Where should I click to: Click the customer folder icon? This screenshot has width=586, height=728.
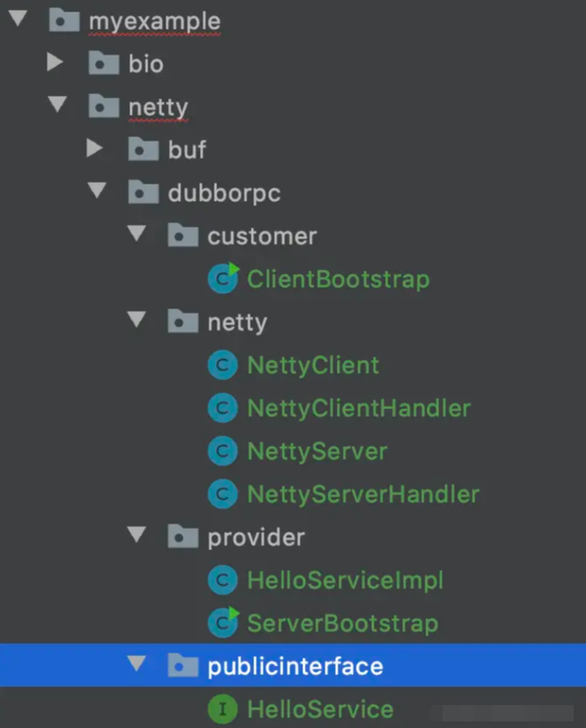pos(183,235)
